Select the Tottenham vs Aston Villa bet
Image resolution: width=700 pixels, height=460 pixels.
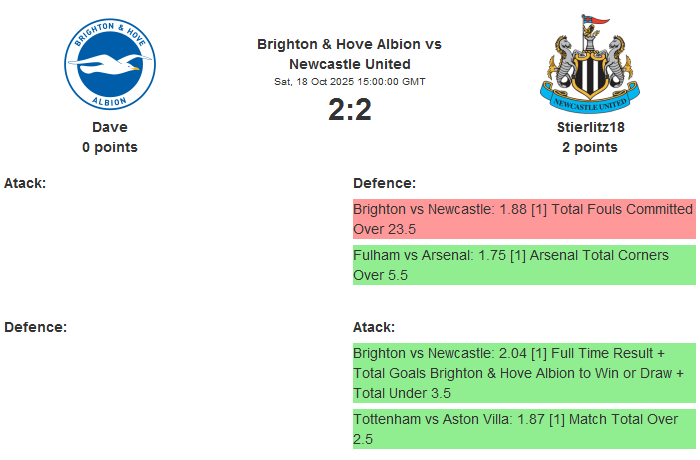tap(523, 429)
